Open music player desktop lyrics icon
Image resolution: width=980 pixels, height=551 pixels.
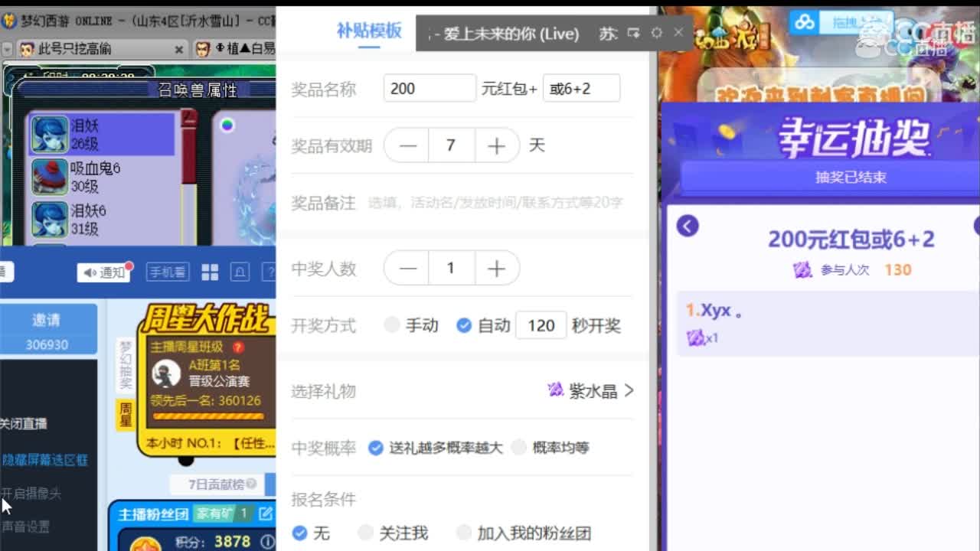tap(633, 33)
